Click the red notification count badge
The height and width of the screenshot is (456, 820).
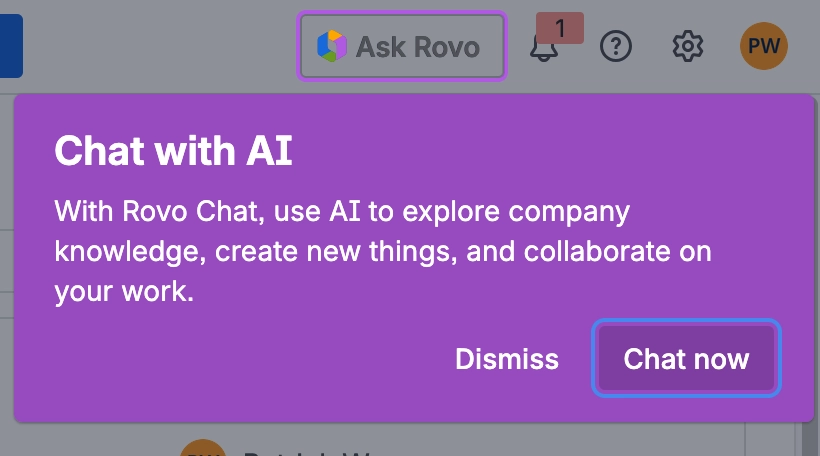[560, 29]
